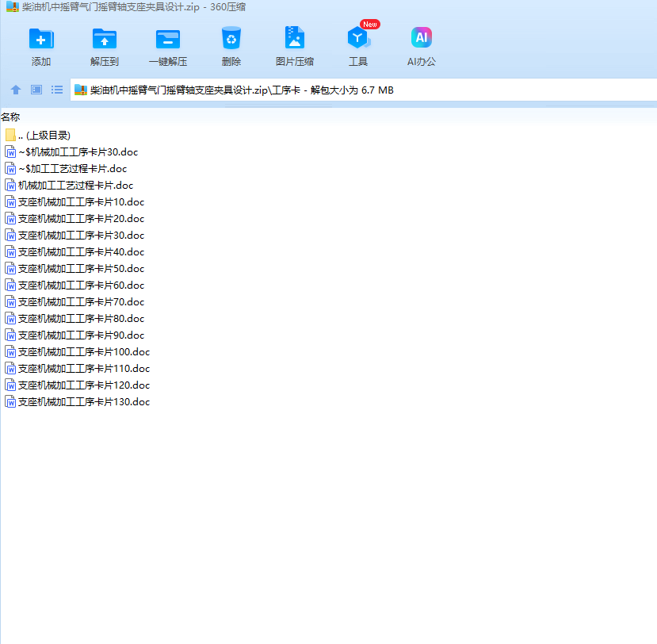Click Word icon of 支座机械加工工序卡片100.doc
657x644 pixels.
point(10,352)
